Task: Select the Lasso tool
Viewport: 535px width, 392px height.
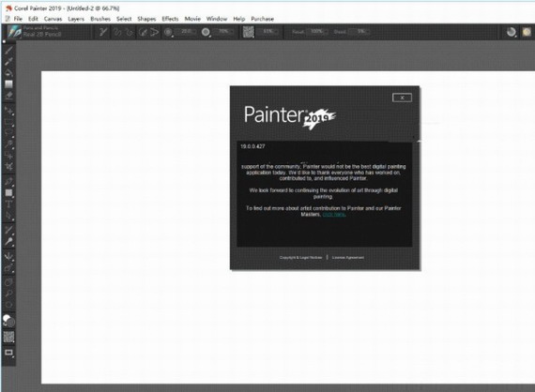Action: pos(8,133)
